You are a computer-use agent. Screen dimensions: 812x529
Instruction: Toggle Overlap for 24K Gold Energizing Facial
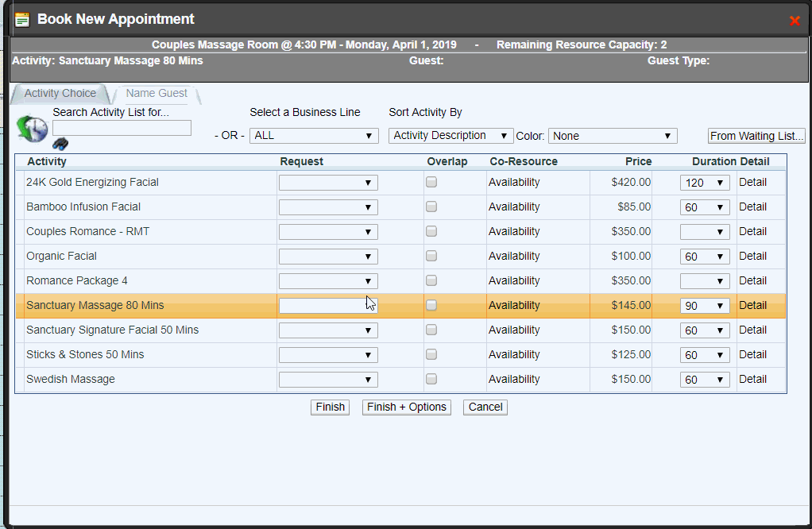tap(431, 182)
